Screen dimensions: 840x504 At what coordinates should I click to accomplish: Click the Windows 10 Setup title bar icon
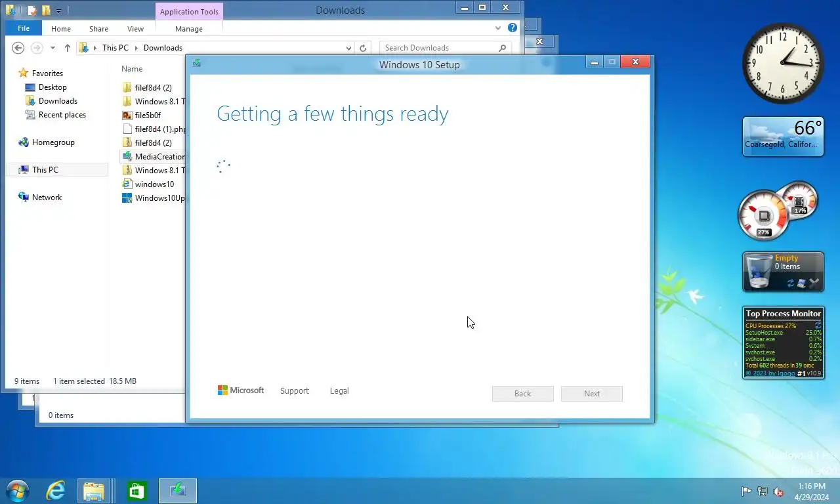196,63
